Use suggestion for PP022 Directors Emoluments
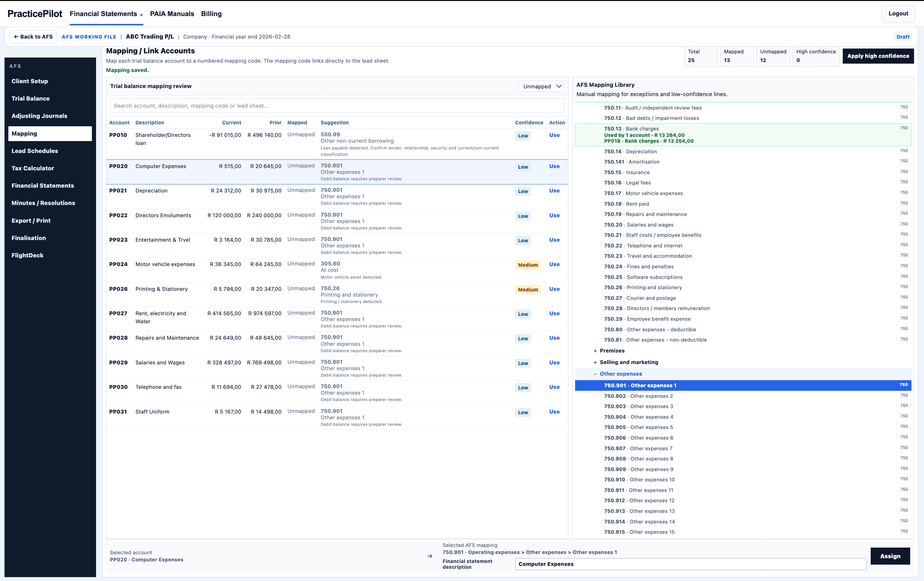 (554, 215)
